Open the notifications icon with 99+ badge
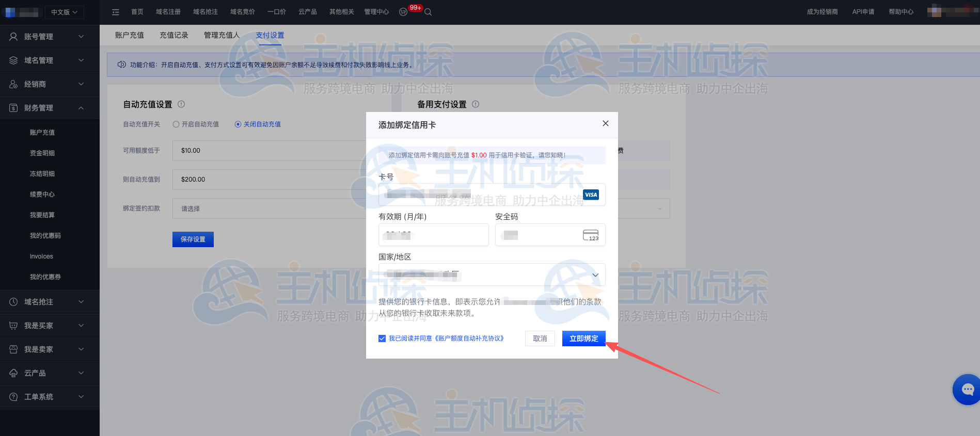Viewport: 980px width, 436px height. [x=403, y=12]
